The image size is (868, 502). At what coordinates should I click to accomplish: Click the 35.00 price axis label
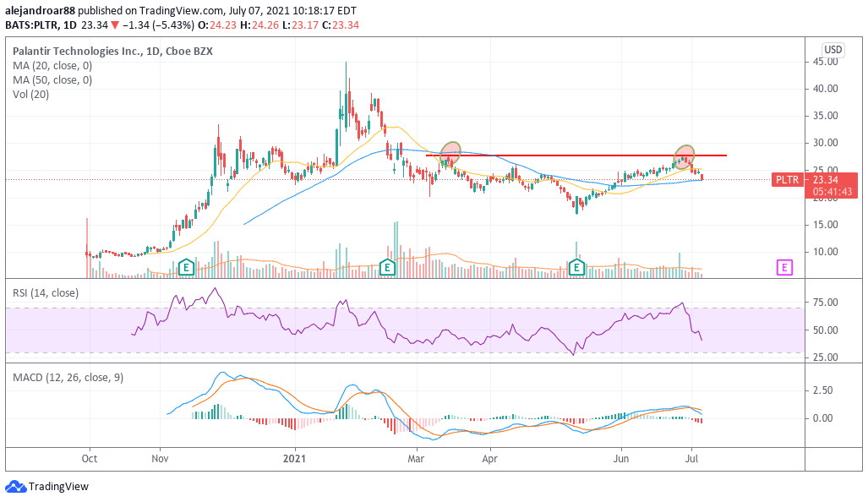[x=825, y=116]
